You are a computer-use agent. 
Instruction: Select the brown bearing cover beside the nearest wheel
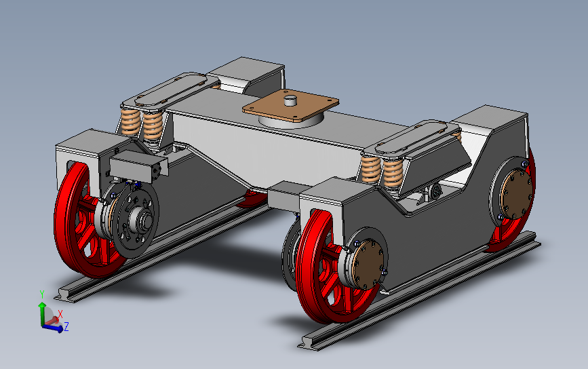(x=370, y=265)
